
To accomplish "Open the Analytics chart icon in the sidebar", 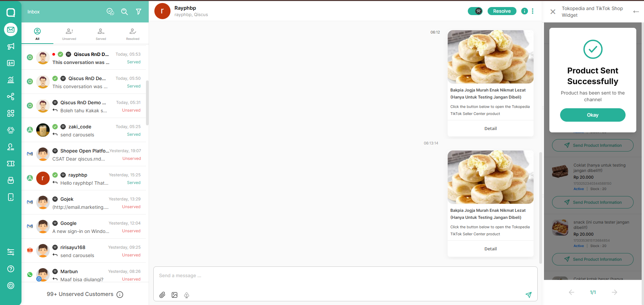I will tap(11, 80).
